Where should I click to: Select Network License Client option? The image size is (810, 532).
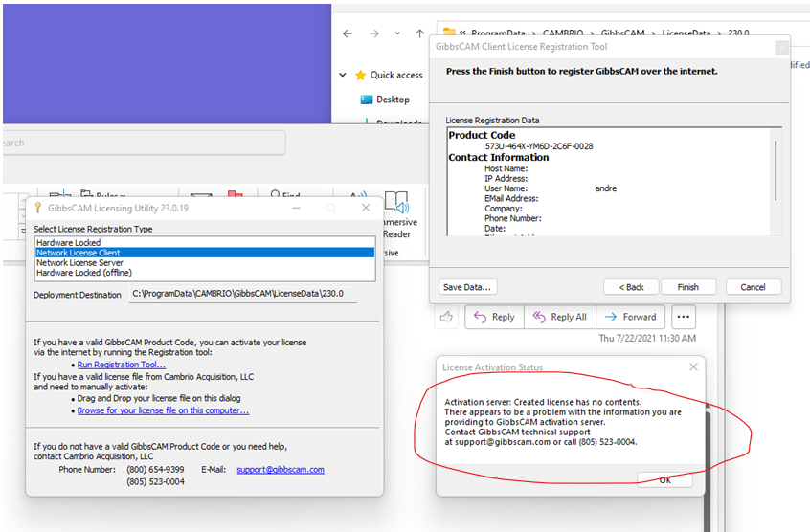205,253
